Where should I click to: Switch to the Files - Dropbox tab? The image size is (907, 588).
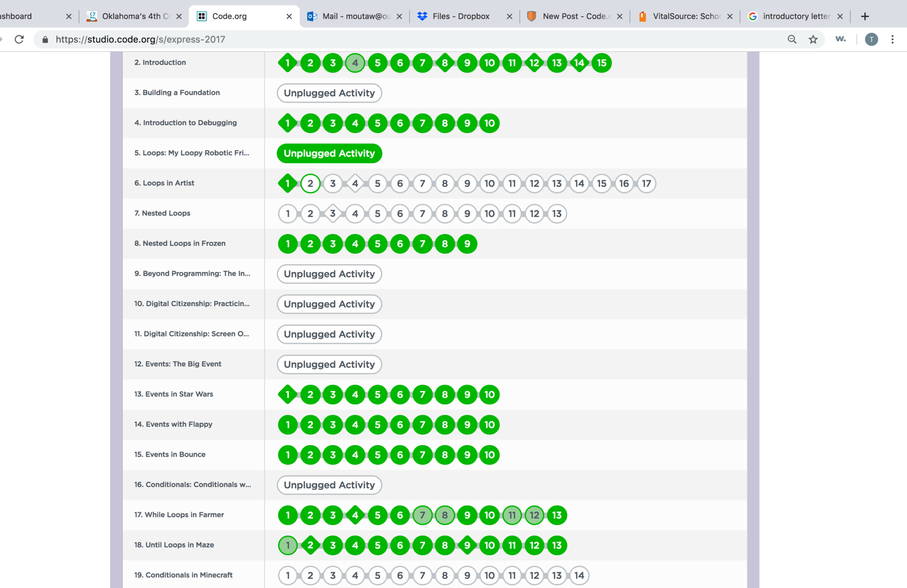[x=461, y=16]
